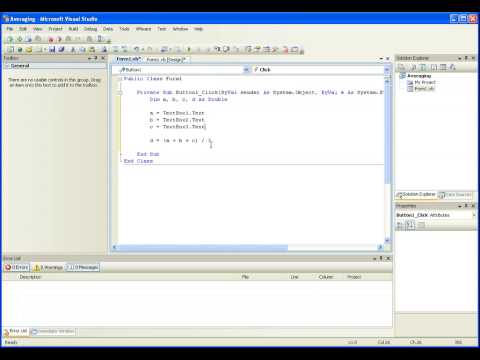Open Properties panel object selector dropdown

tap(474, 215)
